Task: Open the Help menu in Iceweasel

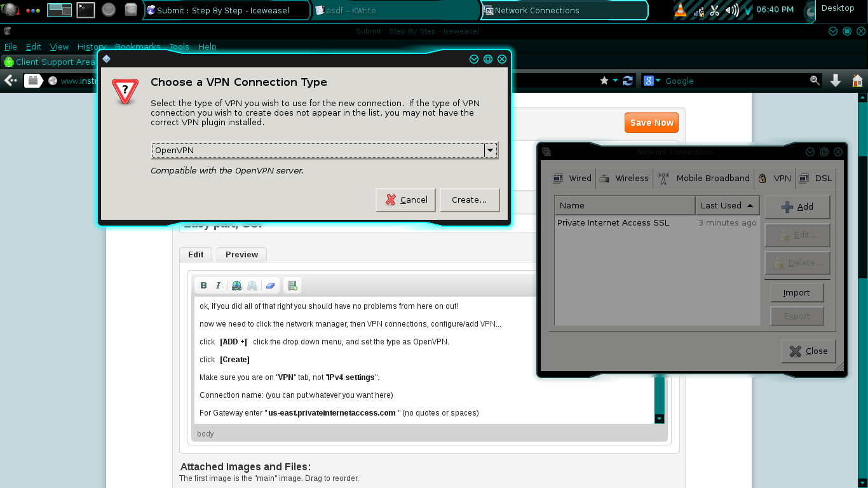Action: click(x=207, y=46)
